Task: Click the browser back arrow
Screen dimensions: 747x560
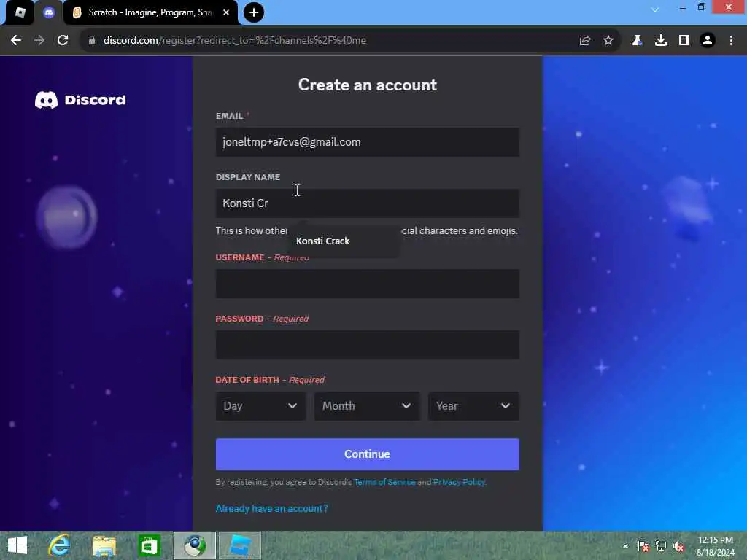Action: pos(16,41)
